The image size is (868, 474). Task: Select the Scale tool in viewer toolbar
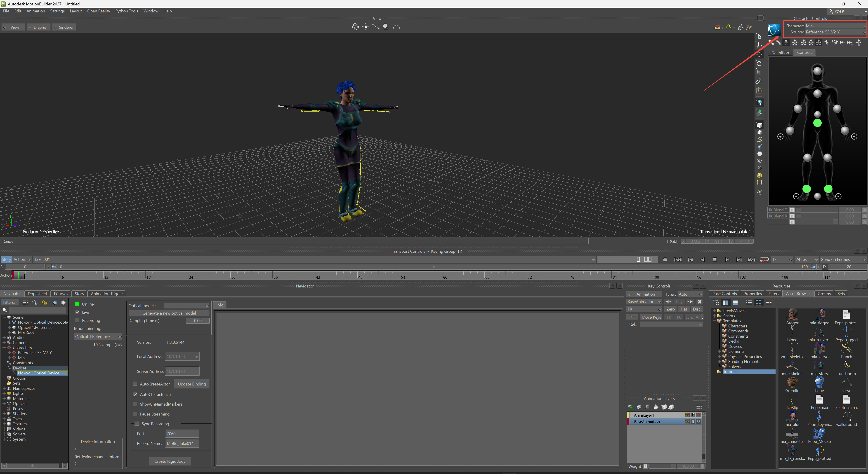[x=759, y=72]
